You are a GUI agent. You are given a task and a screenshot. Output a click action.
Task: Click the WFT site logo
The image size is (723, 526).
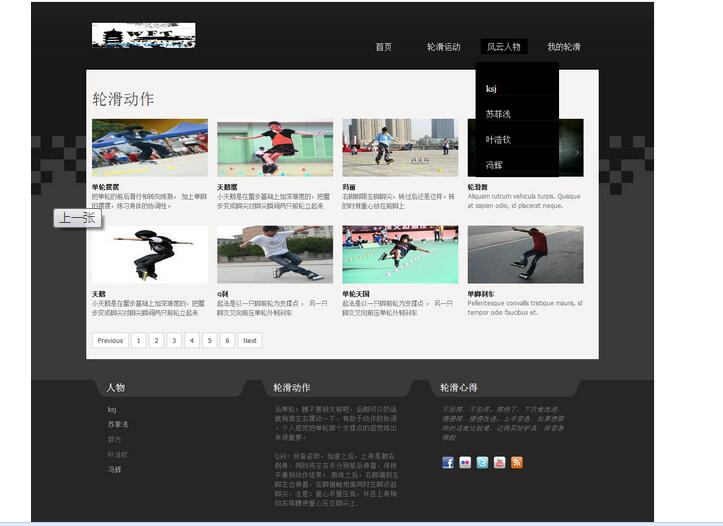point(143,36)
